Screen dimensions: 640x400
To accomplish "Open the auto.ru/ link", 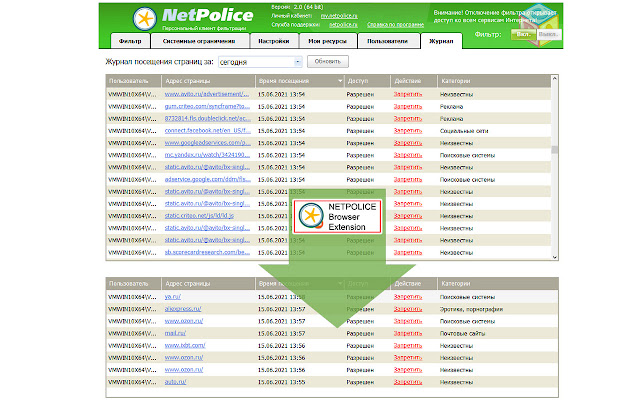I will 175,382.
